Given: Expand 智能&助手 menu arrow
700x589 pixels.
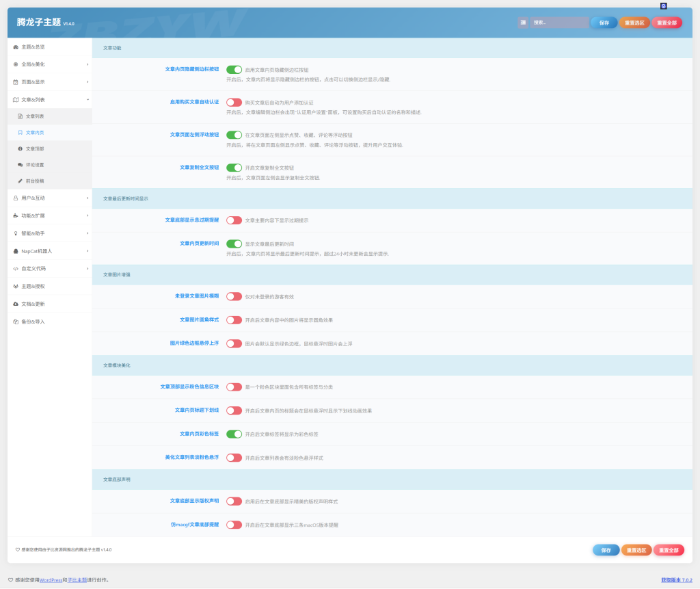Looking at the screenshot, I should point(87,233).
